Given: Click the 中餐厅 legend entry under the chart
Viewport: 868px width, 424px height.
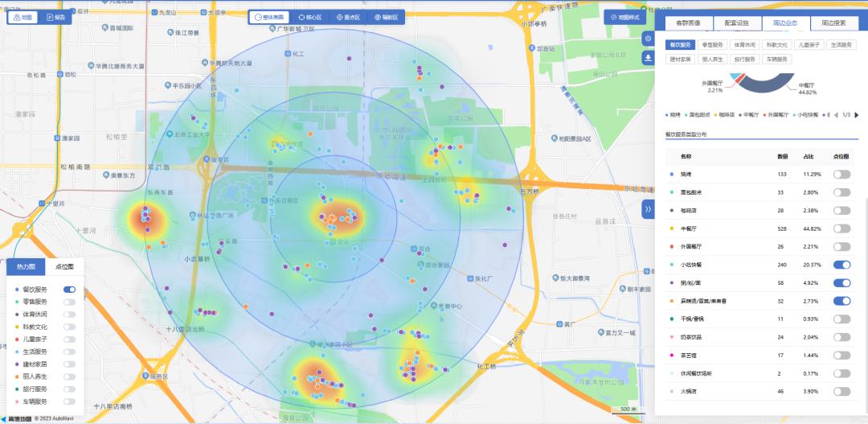Looking at the screenshot, I should 747,115.
